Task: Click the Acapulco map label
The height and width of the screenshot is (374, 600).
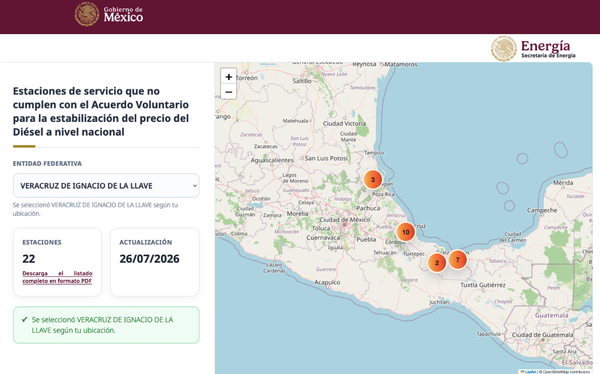Action: coord(327,282)
